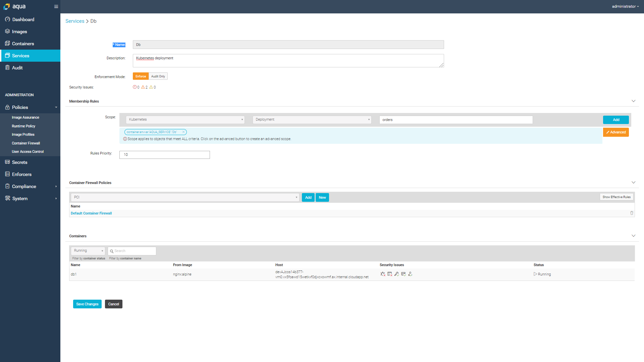This screenshot has height=362, width=644.
Task: Click the Compliance checklist icon
Action: pyautogui.click(x=7, y=186)
